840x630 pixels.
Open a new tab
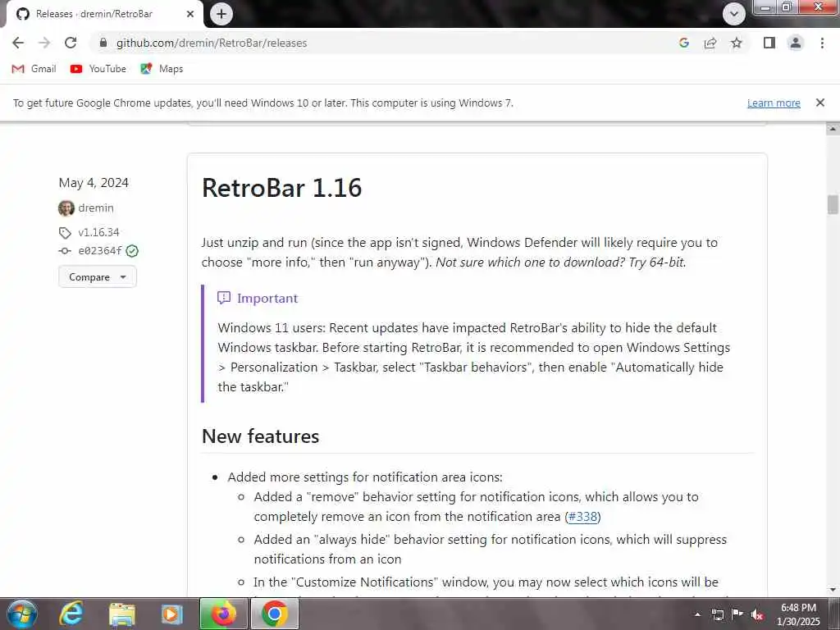221,14
